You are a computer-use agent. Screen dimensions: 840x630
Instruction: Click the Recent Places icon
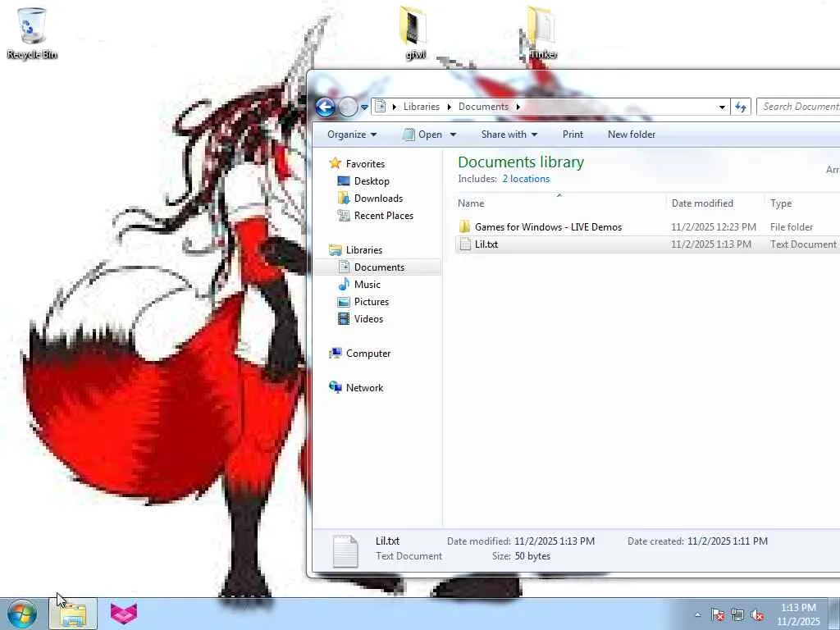pos(344,215)
